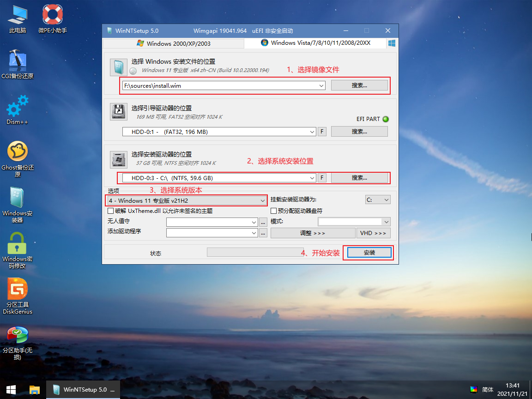Click the WinNTSetup 5.0 taskbar item

tap(83, 390)
